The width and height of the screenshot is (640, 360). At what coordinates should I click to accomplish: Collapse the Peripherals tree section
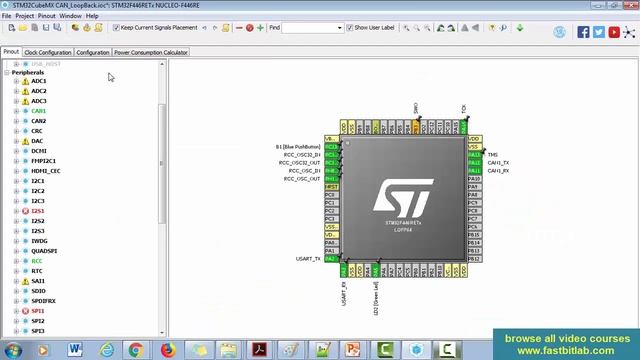[7, 72]
